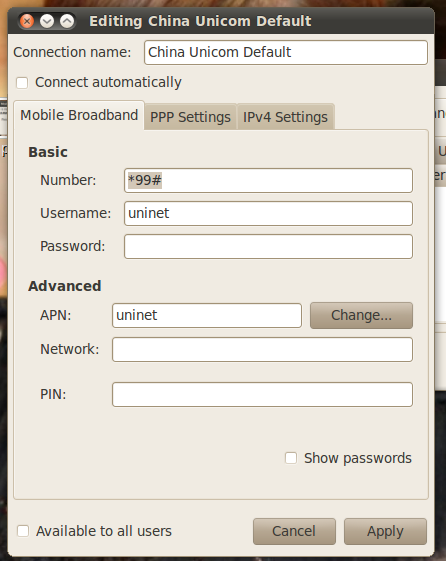Switch to Mobile Broadband tab
Image resolution: width=446 pixels, height=561 pixels.
79,115
